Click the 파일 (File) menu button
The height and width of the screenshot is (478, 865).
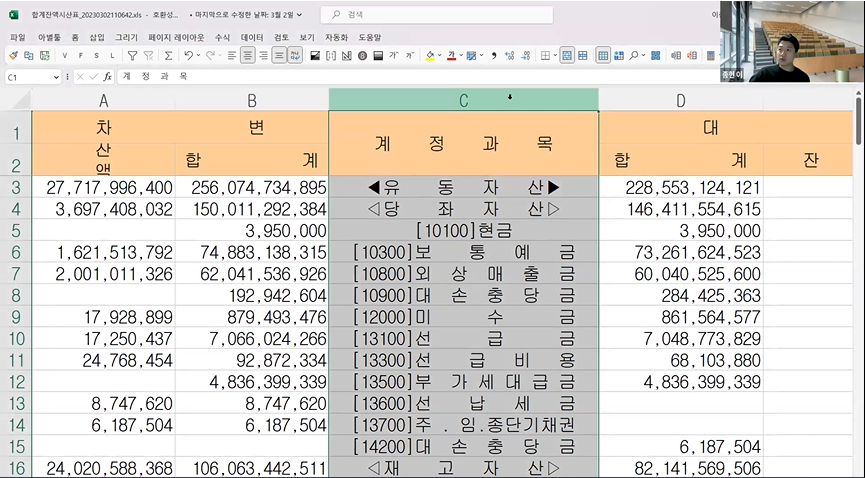17,37
